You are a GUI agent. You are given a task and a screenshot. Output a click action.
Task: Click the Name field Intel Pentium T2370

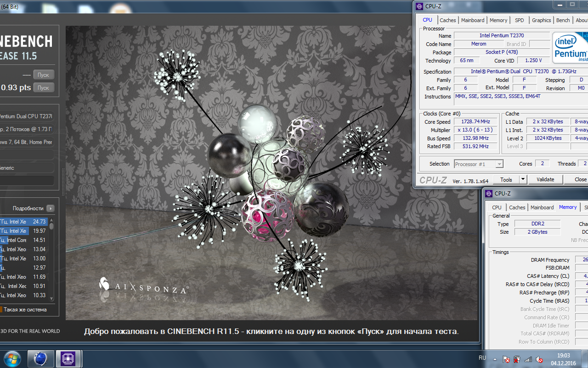[502, 35]
